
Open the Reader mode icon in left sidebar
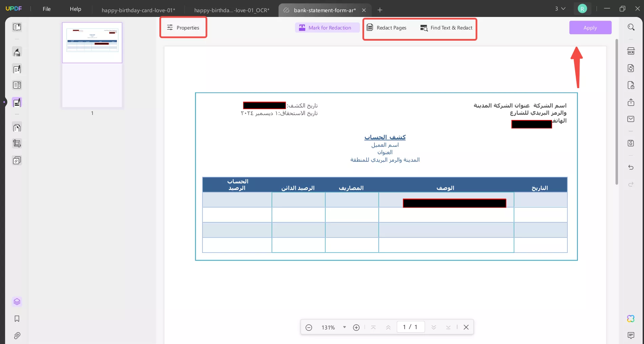pyautogui.click(x=17, y=27)
